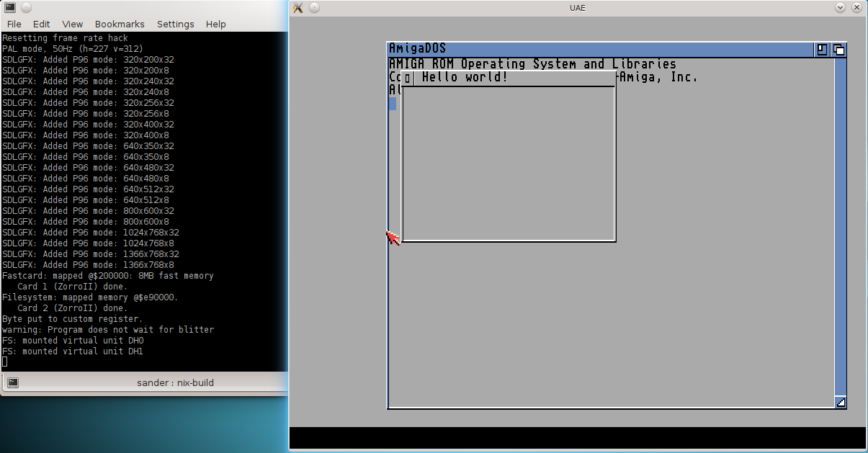This screenshot has height=453, width=868.
Task: Open the View menu
Action: [72, 24]
